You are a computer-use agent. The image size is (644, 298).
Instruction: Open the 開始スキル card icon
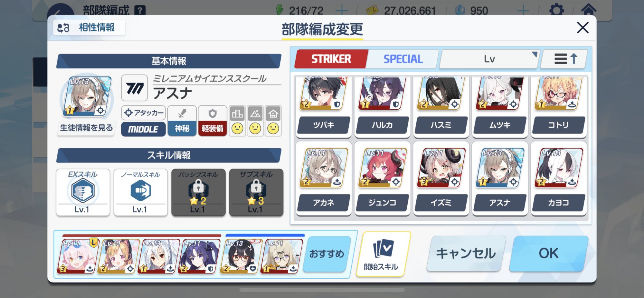(383, 249)
